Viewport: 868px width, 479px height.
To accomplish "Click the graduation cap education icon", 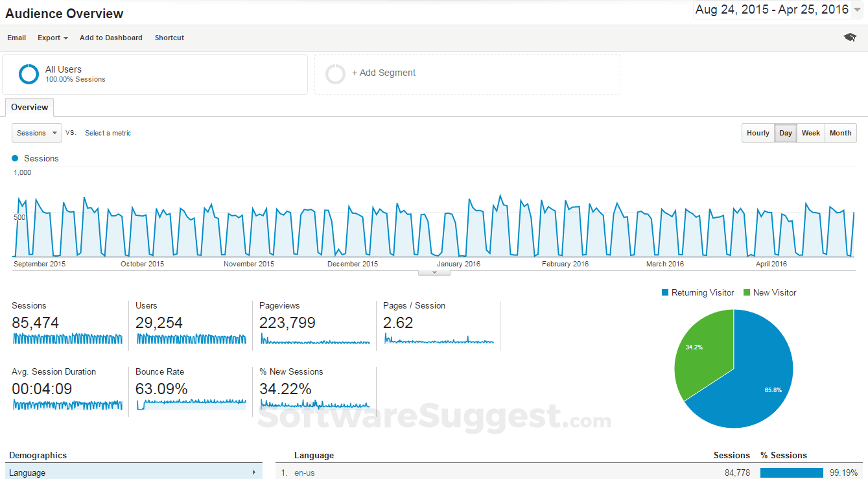I will [x=850, y=38].
